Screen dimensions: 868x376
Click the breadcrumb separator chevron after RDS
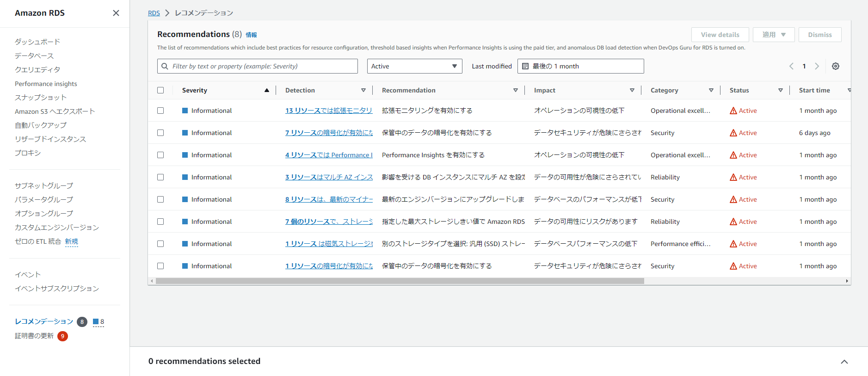click(167, 13)
